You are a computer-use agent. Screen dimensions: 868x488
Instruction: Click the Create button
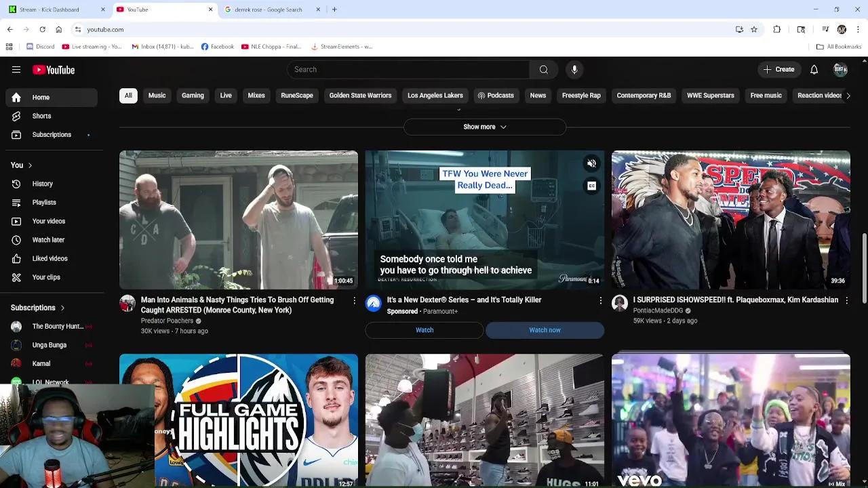point(778,70)
